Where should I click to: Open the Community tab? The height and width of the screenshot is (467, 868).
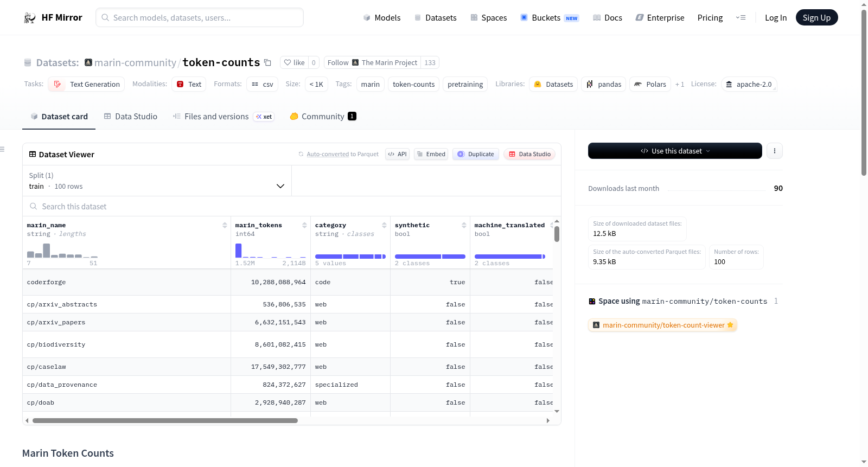[323, 117]
